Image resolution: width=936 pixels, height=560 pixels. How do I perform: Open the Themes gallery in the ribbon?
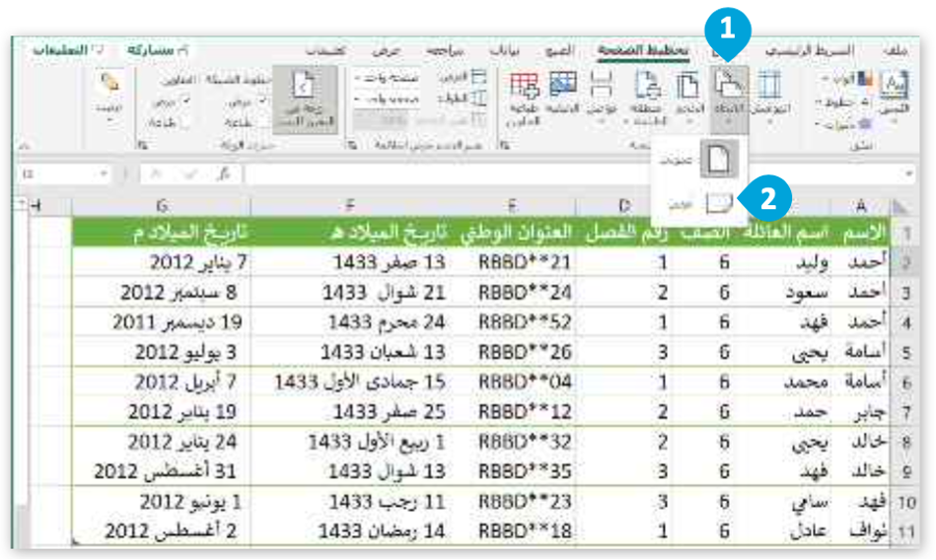(x=894, y=96)
